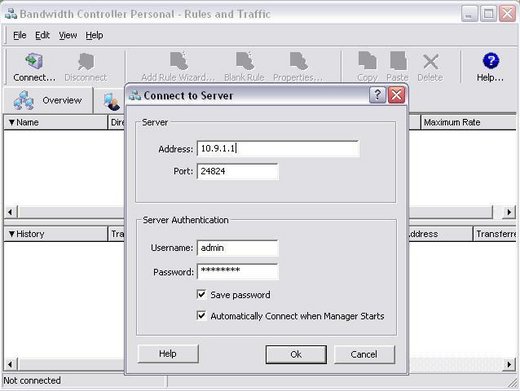The height and width of the screenshot is (391, 520).
Task: Open the View menu
Action: coord(68,35)
